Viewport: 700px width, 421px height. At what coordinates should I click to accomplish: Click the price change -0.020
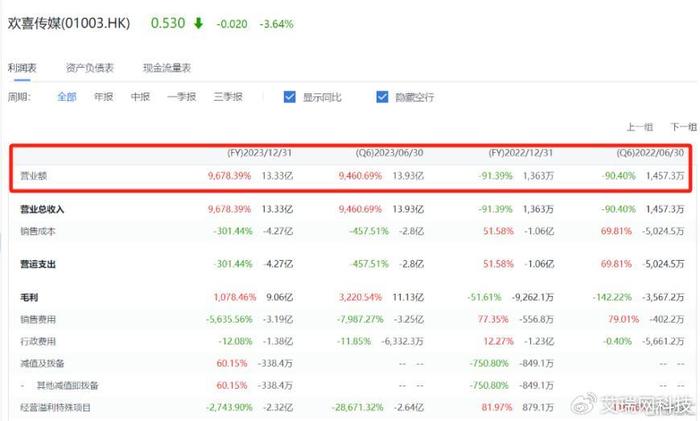point(232,24)
